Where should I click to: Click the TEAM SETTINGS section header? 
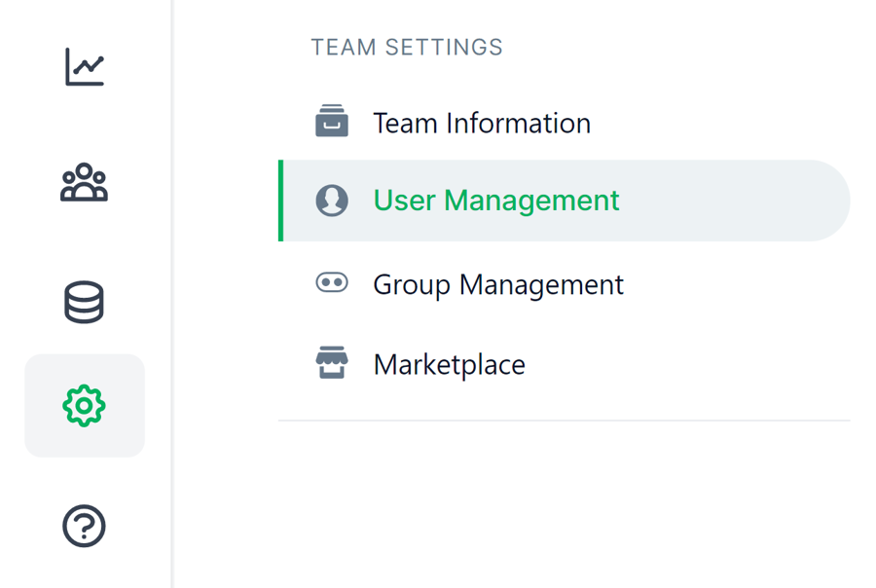click(x=407, y=48)
